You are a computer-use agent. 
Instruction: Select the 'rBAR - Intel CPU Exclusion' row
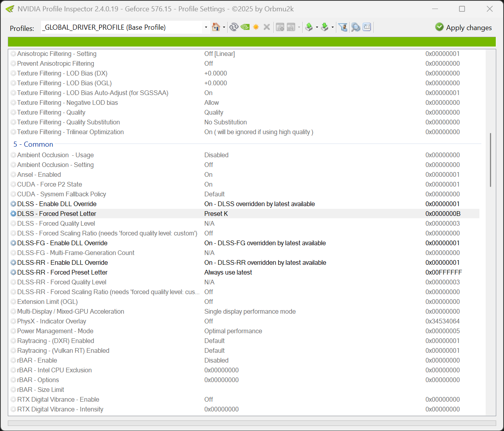tap(245, 370)
